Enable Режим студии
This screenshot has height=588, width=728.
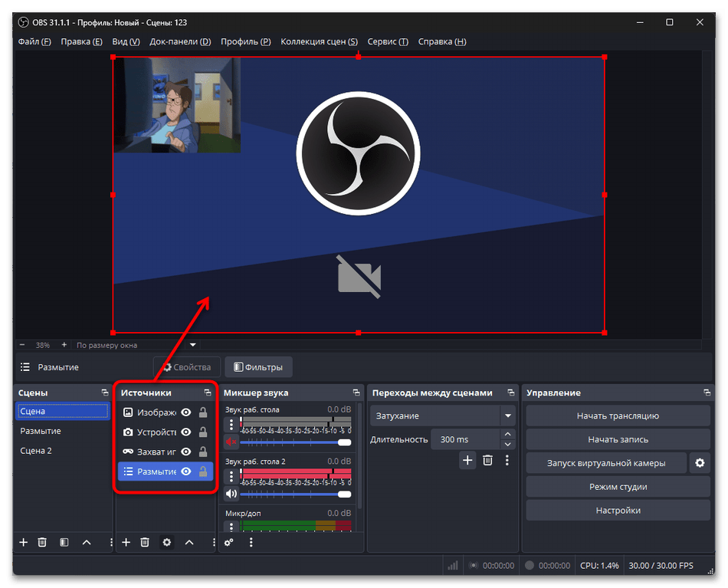pos(618,486)
